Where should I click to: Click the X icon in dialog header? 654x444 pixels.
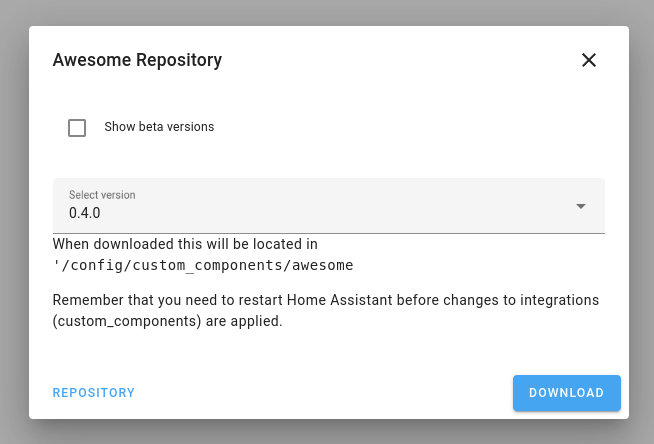(x=589, y=60)
